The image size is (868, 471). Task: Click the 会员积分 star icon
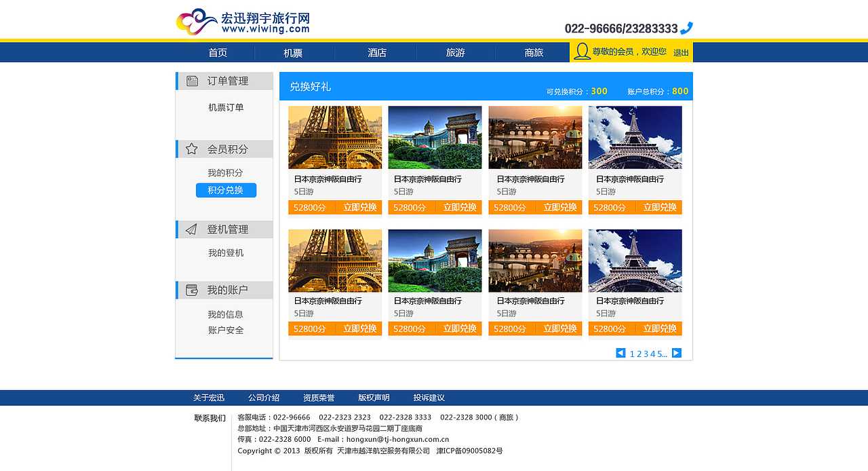click(192, 149)
